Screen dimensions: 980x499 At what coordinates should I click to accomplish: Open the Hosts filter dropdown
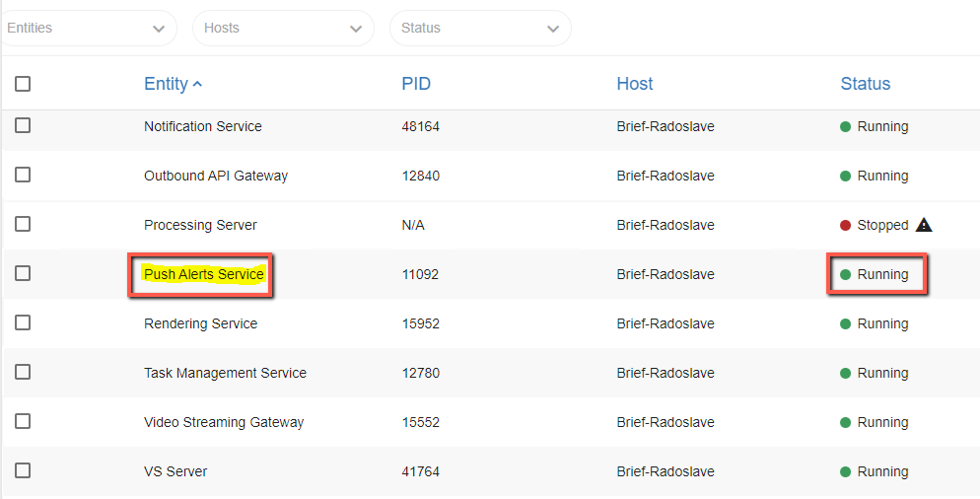[x=283, y=29]
